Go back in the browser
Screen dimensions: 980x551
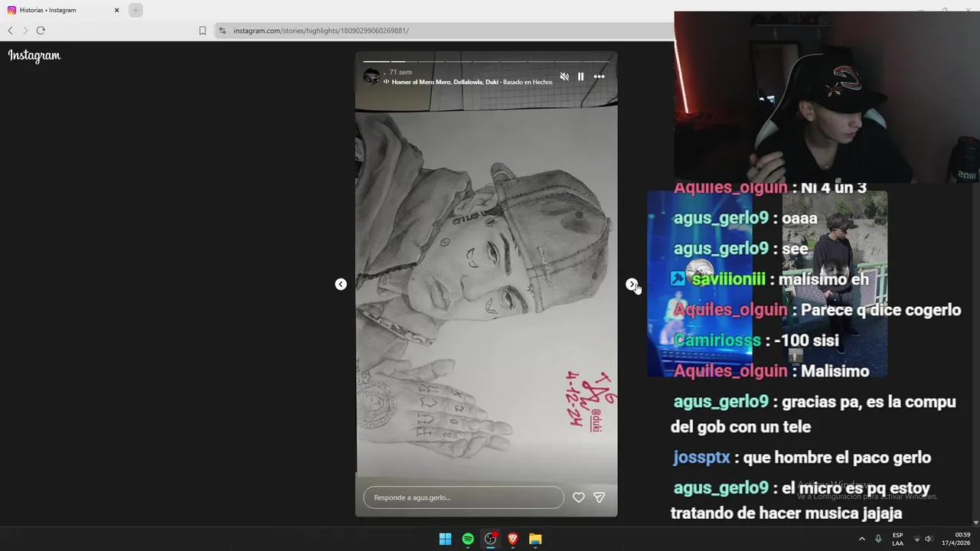click(x=10, y=31)
